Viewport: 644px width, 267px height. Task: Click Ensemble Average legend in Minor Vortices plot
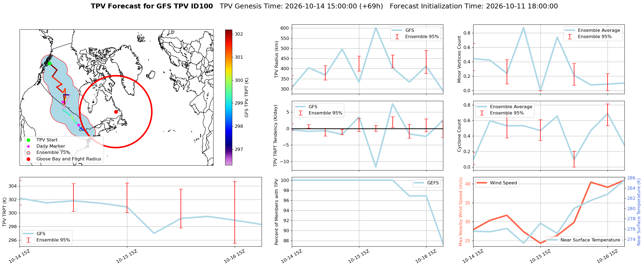[592, 30]
